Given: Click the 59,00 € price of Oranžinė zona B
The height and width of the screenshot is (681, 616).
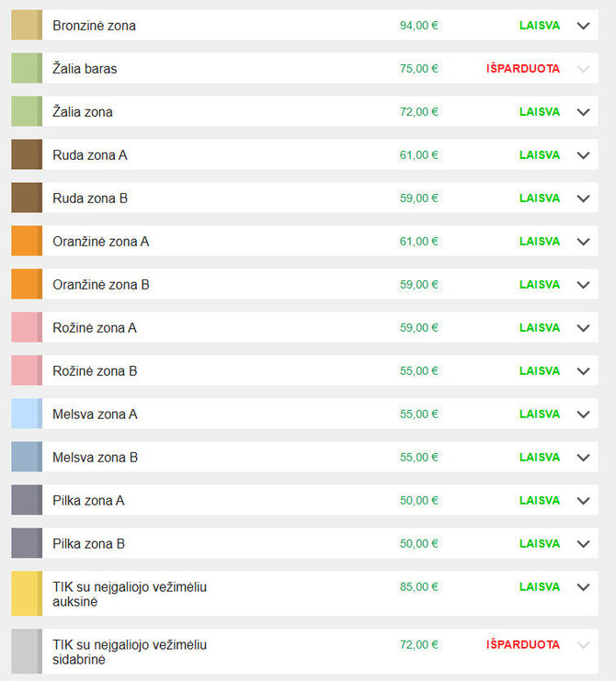Looking at the screenshot, I should click(x=418, y=285).
